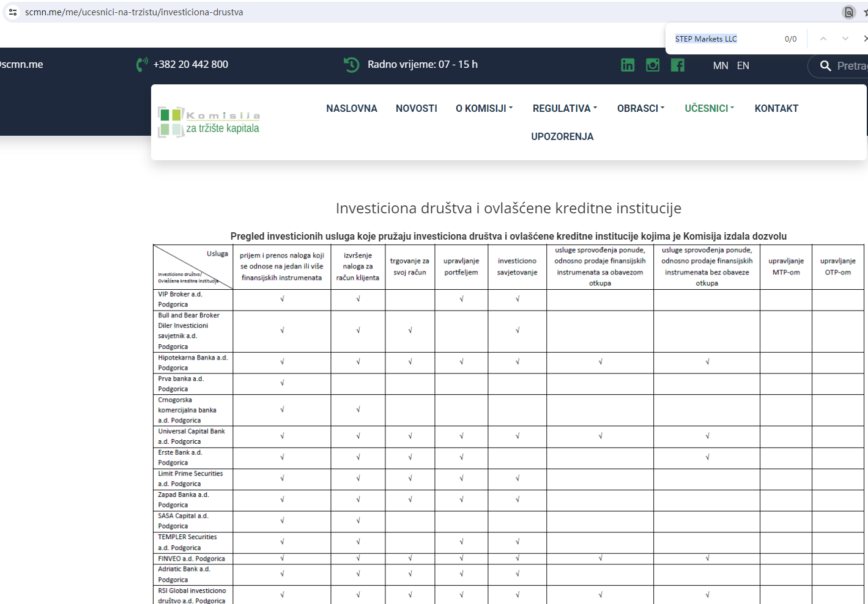Expand the REGULATIVA dropdown menu
This screenshot has width=868, height=604.
click(x=565, y=108)
